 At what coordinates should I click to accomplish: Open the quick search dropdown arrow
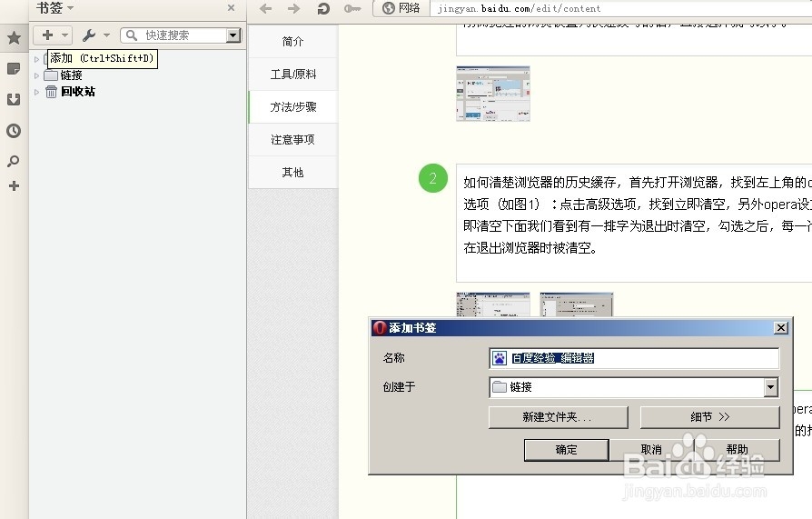point(233,35)
